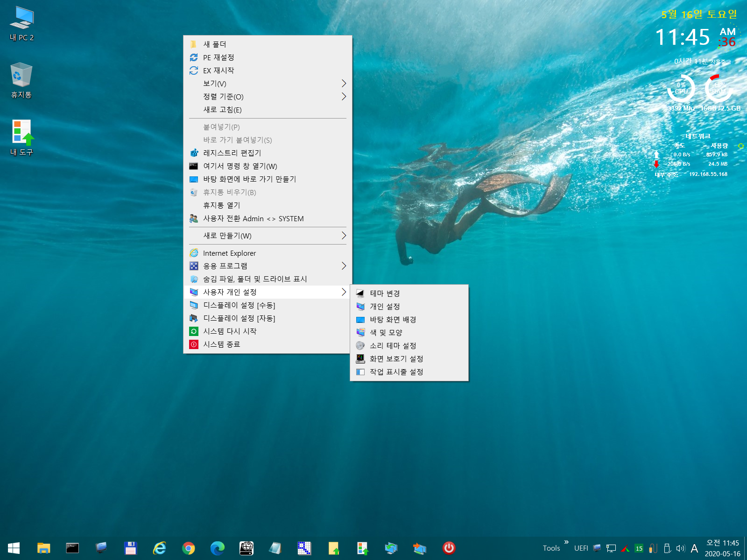The height and width of the screenshot is (560, 747).
Task: Expand the Tools toolbar chevron
Action: [566, 542]
